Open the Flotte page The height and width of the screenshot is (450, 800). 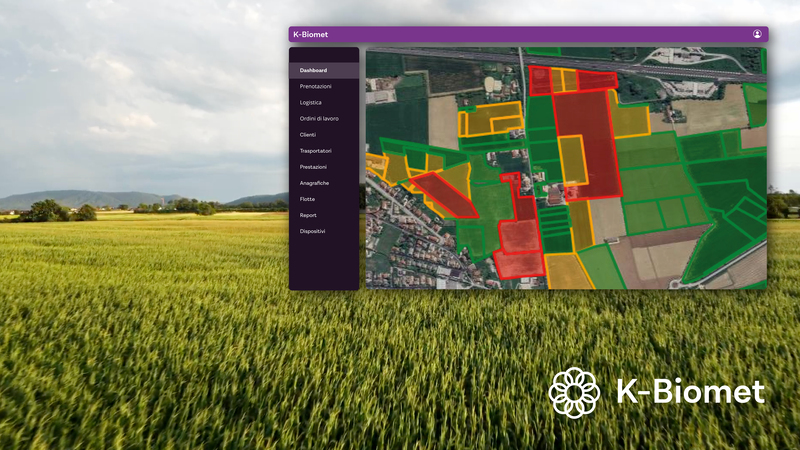307,199
